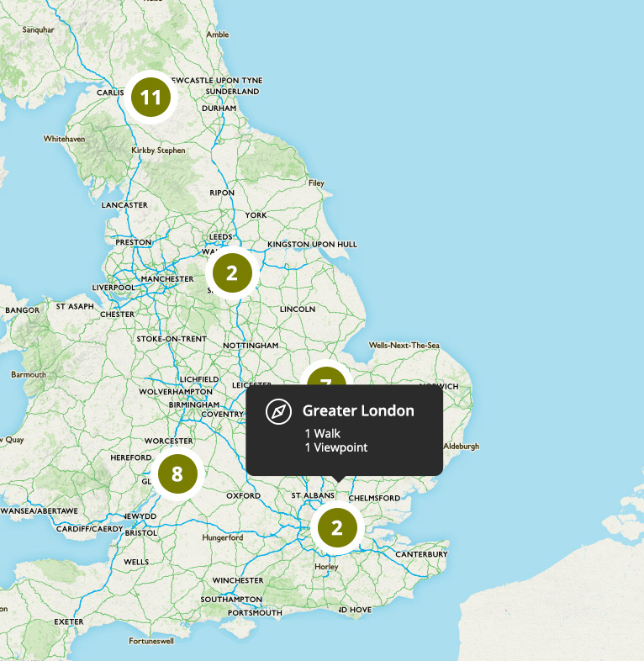This screenshot has height=661, width=644.
Task: Select the cluster marker numbered 8 near Hereford
Action: (177, 473)
